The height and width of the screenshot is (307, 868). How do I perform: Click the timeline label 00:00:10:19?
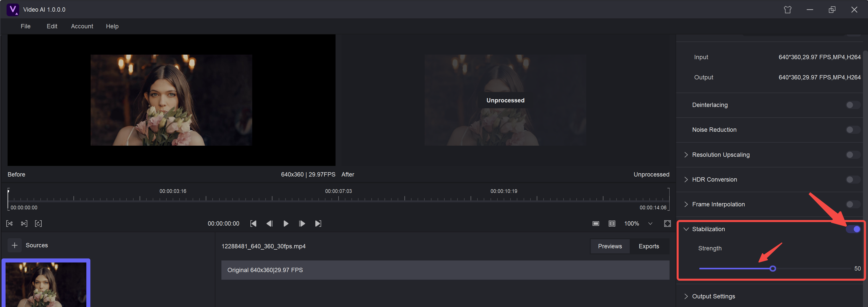[504, 191]
